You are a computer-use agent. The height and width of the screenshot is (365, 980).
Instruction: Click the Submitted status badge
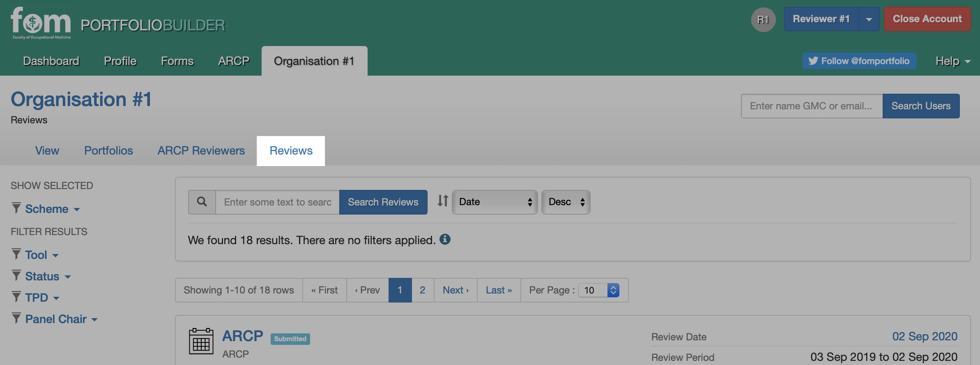[x=290, y=339]
